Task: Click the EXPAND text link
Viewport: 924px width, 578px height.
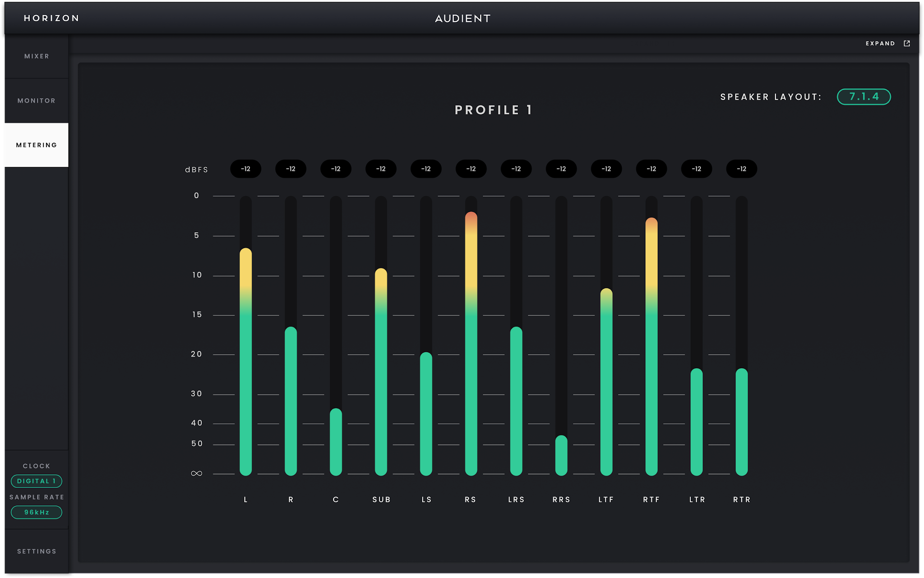Action: [880, 43]
